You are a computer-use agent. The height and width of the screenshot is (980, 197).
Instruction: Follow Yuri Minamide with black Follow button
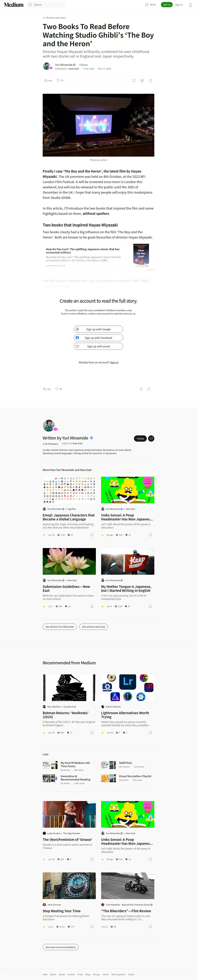140,438
